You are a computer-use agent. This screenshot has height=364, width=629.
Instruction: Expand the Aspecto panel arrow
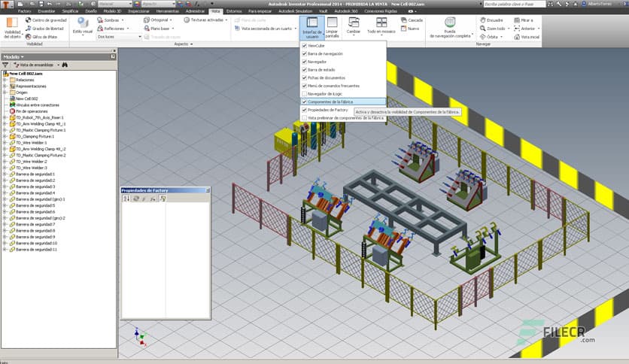point(191,44)
